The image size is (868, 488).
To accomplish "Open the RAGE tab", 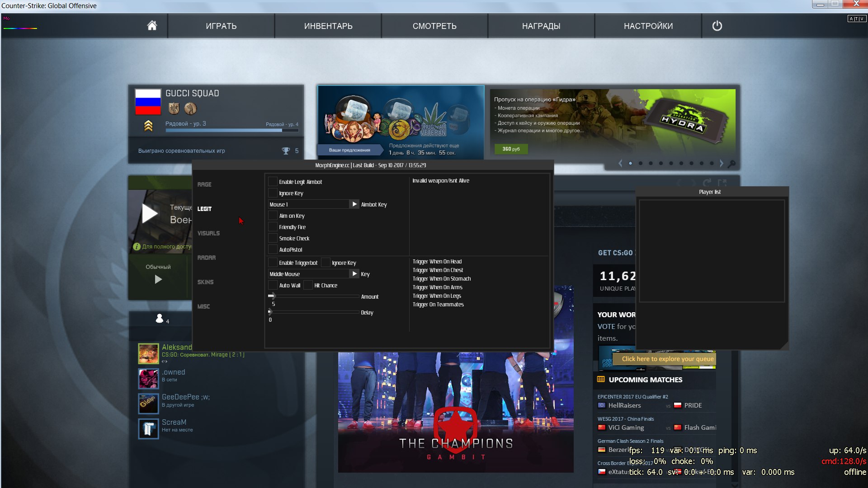I will (204, 184).
